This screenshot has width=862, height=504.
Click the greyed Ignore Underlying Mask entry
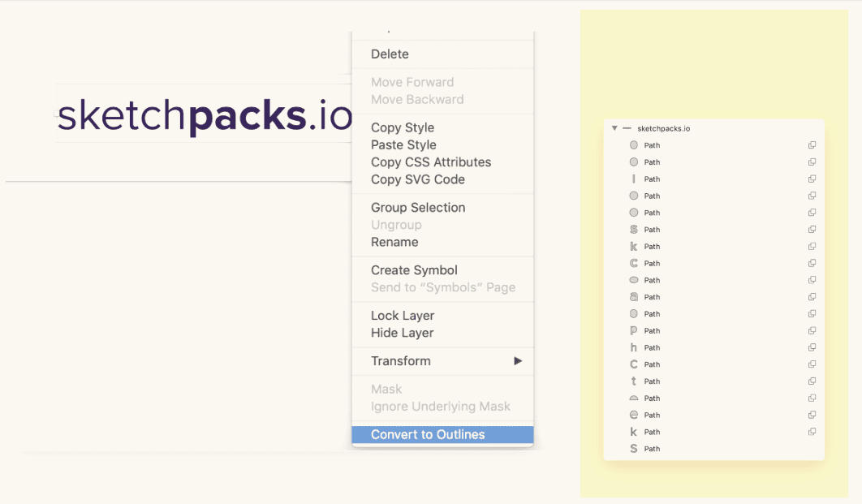(442, 406)
